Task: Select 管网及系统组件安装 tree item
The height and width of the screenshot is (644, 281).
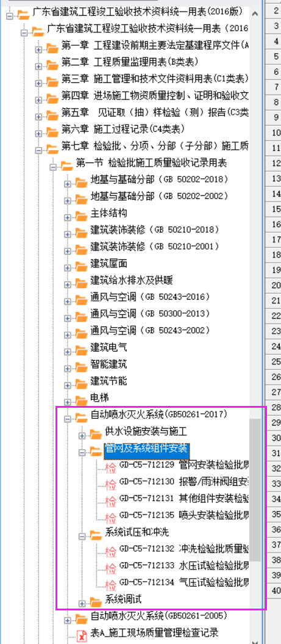Action: coord(146,449)
